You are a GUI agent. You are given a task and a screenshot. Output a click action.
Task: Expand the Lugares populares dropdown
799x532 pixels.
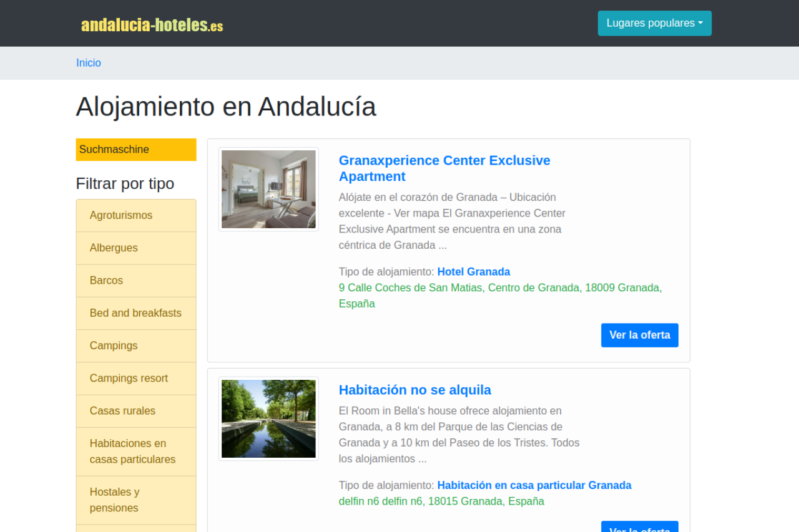[x=654, y=23]
